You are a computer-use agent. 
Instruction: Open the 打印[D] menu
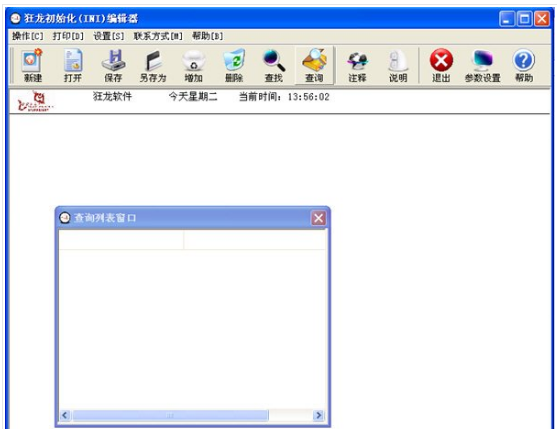(68, 36)
